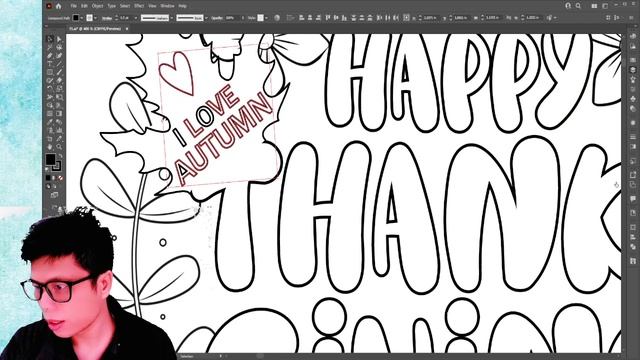Image resolution: width=640 pixels, height=360 pixels.
Task: Click the black fill swatch in the toolbar
Action: 50,159
